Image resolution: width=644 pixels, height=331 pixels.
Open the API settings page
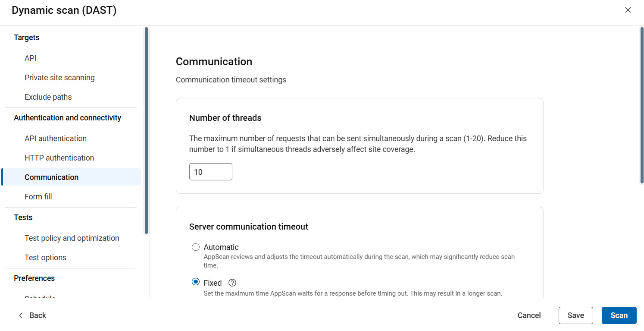30,58
